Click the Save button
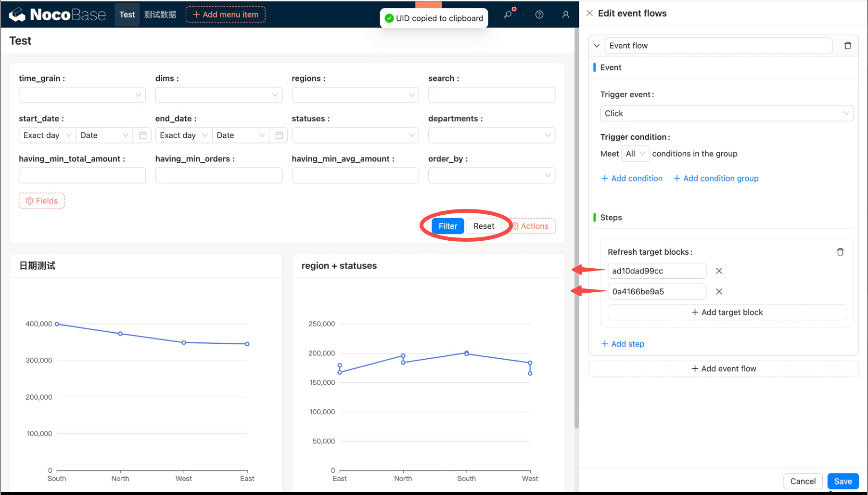 [842, 481]
